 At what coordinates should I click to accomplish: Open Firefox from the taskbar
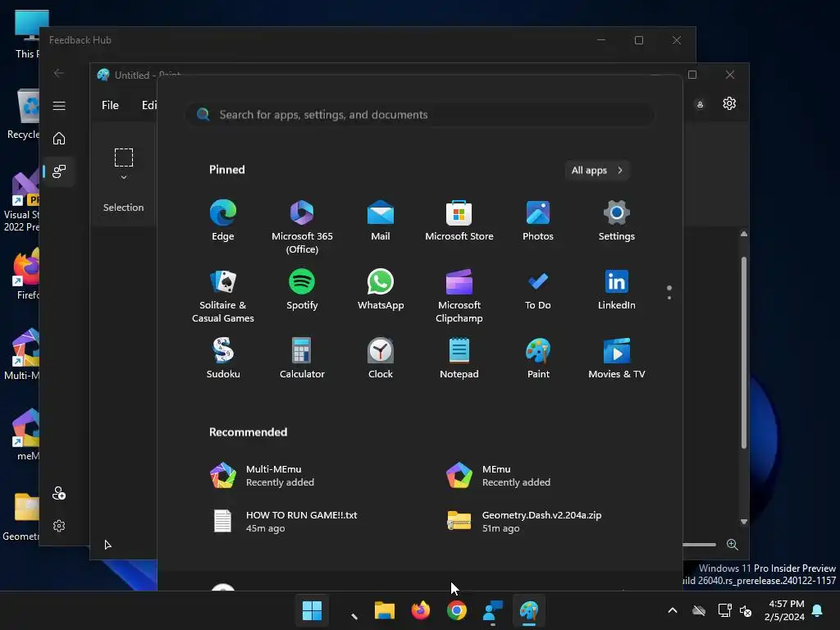421,610
